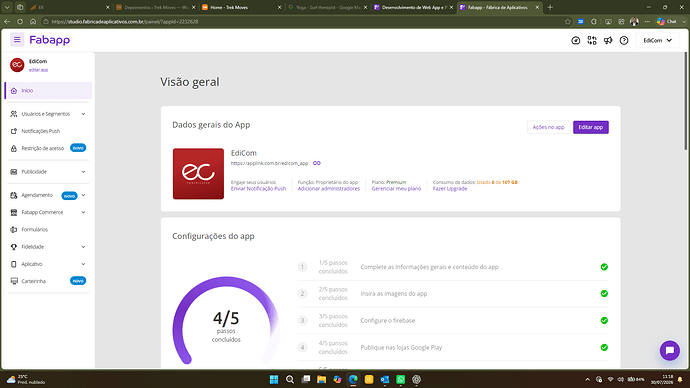Image resolution: width=690 pixels, height=388 pixels.
Task: Click the megaphone announcements icon in header
Action: point(608,40)
